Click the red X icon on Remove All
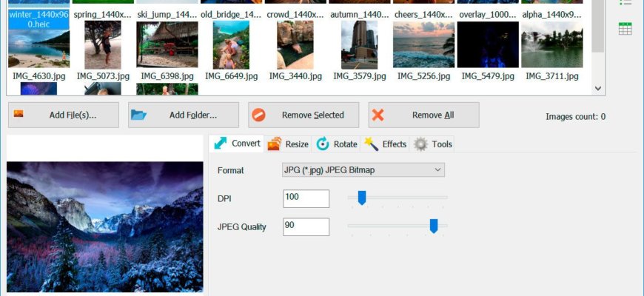The height and width of the screenshot is (296, 644). 378,115
